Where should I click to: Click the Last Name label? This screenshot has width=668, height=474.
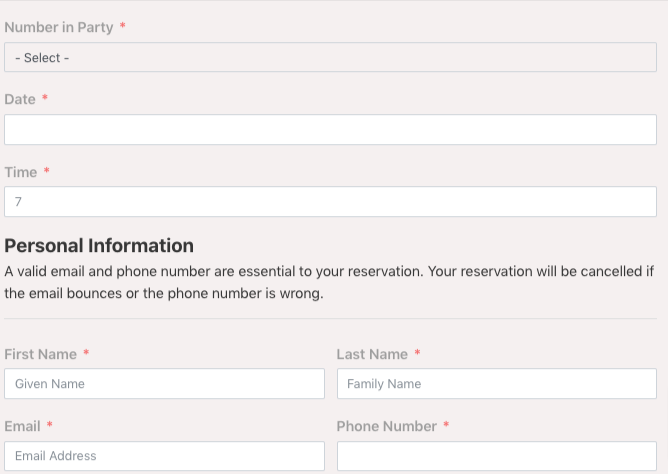pyautogui.click(x=372, y=354)
